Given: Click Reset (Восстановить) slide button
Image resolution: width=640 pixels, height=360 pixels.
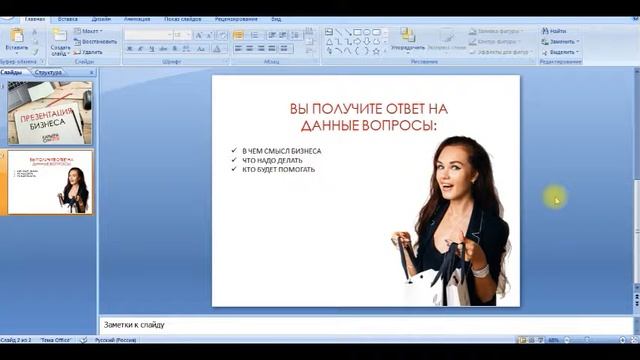Looking at the screenshot, I should point(96,42).
